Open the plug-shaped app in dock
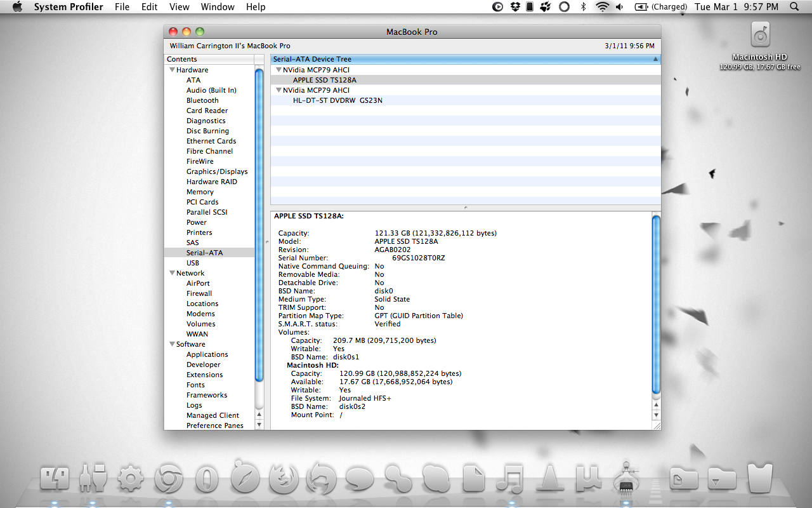812x508 pixels. 93,478
